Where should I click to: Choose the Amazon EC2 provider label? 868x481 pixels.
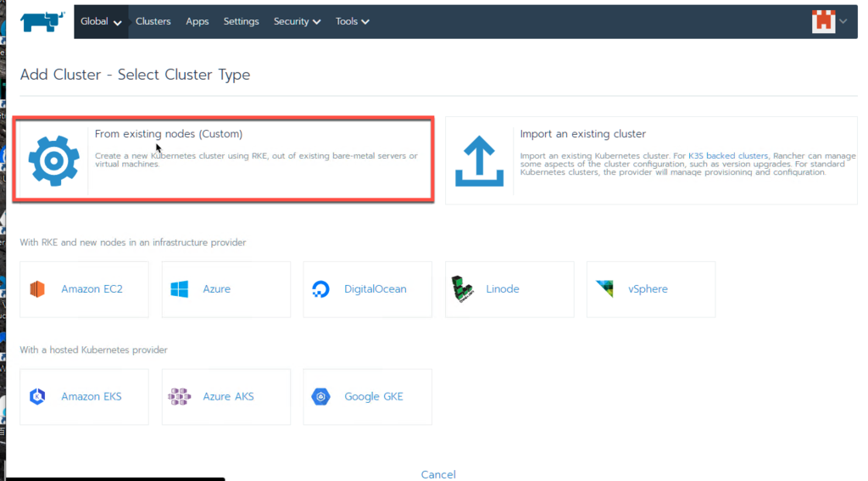tap(92, 289)
